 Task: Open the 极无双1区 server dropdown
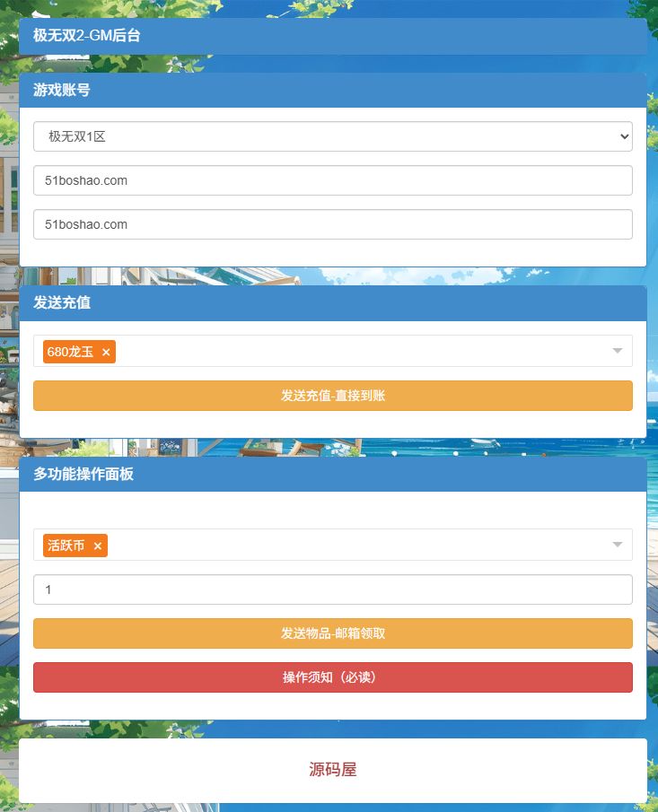[333, 136]
